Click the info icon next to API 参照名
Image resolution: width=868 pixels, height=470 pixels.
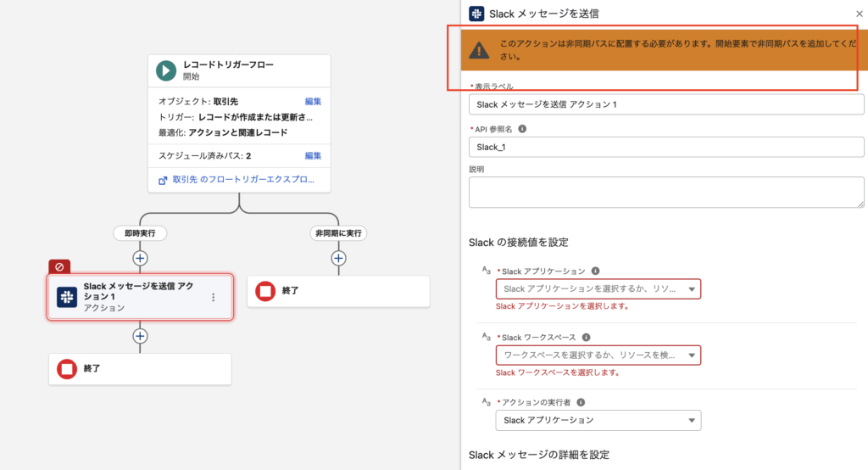tap(522, 129)
